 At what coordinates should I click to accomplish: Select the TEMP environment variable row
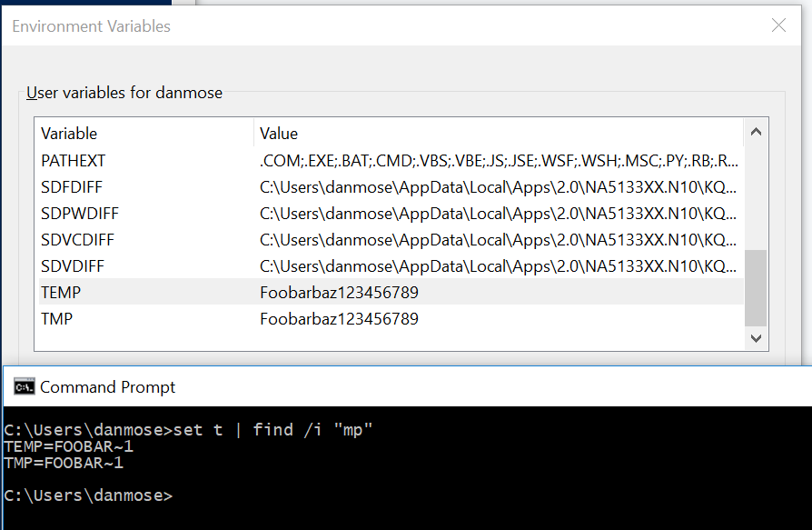pos(61,293)
